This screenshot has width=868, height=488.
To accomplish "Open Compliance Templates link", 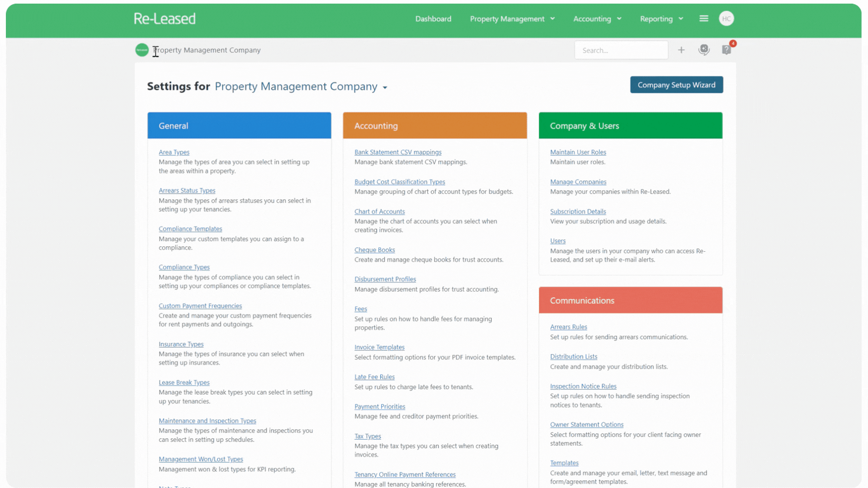I will pos(190,229).
